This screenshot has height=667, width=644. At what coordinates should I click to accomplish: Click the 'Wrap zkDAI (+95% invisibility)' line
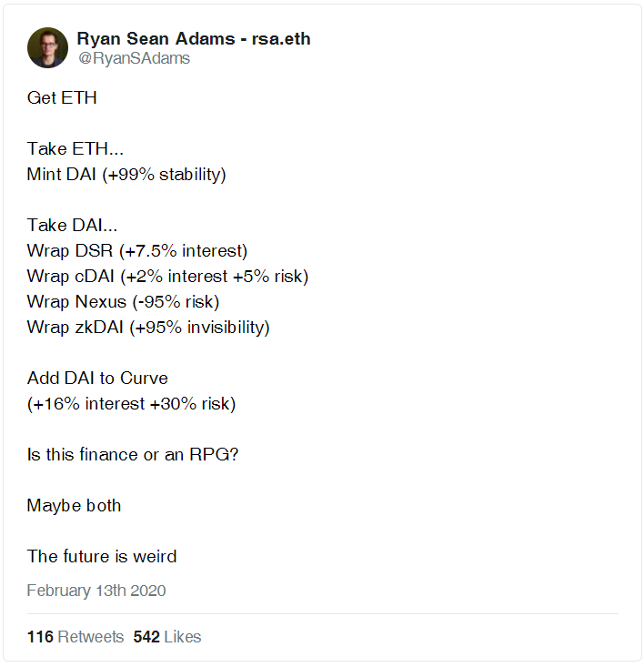pyautogui.click(x=148, y=328)
